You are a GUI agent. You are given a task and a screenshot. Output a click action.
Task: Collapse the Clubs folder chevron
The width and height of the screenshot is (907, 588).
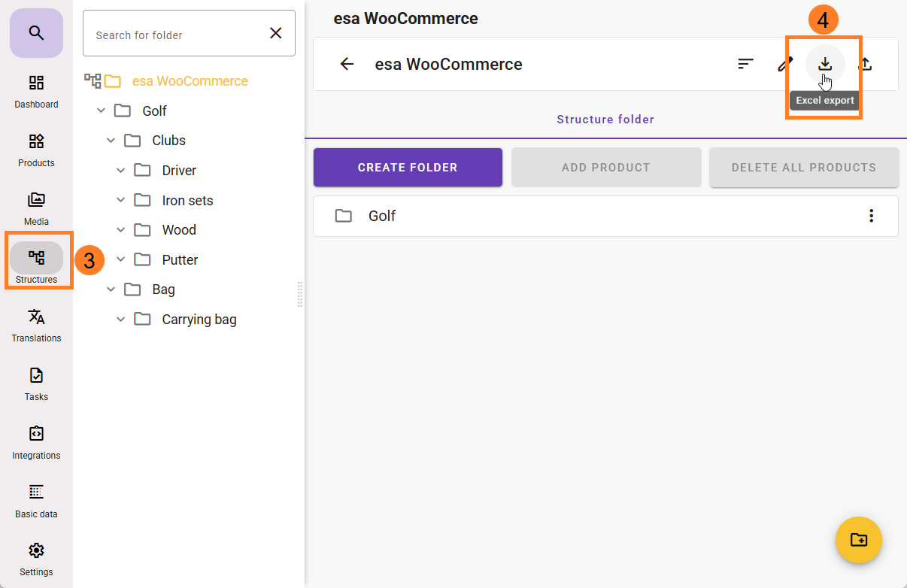pyautogui.click(x=111, y=141)
